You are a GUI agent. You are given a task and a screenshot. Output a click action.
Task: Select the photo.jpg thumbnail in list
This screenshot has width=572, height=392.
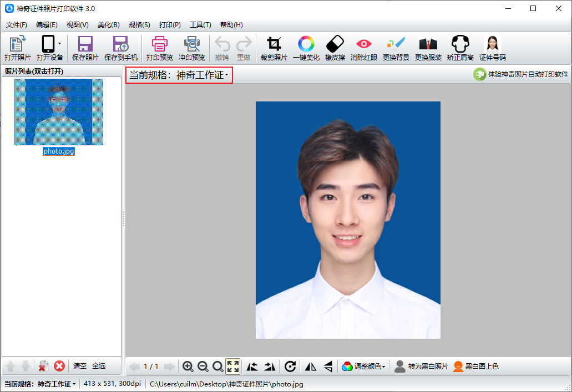[59, 113]
